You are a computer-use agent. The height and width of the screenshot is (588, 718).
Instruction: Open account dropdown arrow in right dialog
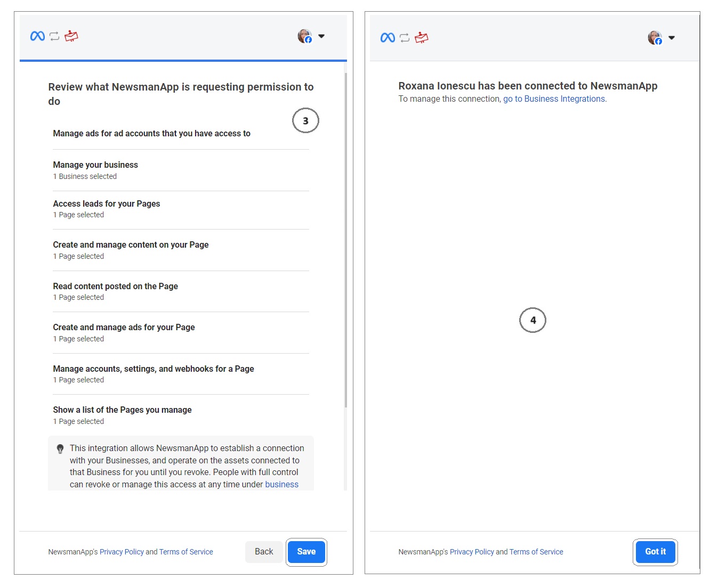tap(672, 38)
